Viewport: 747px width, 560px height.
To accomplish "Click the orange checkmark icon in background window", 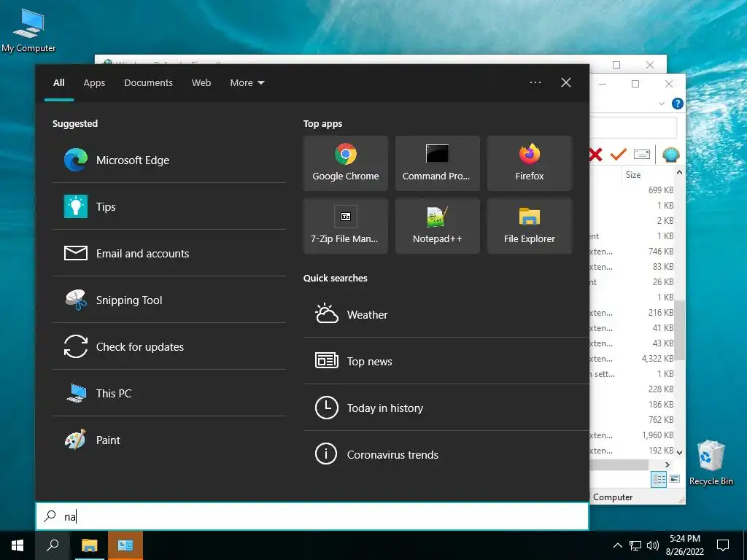I will (619, 155).
